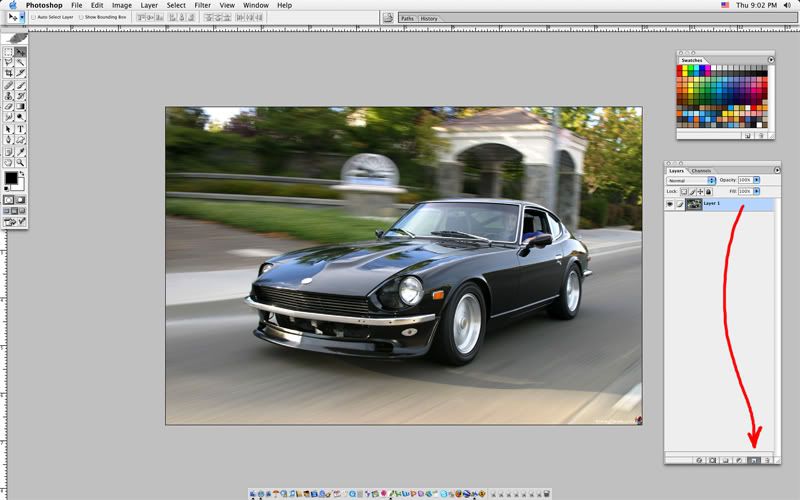This screenshot has width=800, height=500.
Task: Select the Hand tool
Action: click(9, 163)
